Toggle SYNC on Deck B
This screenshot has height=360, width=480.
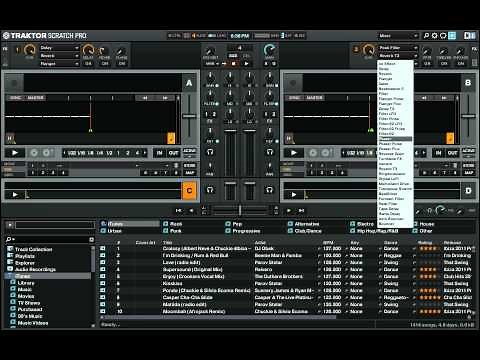(x=294, y=98)
